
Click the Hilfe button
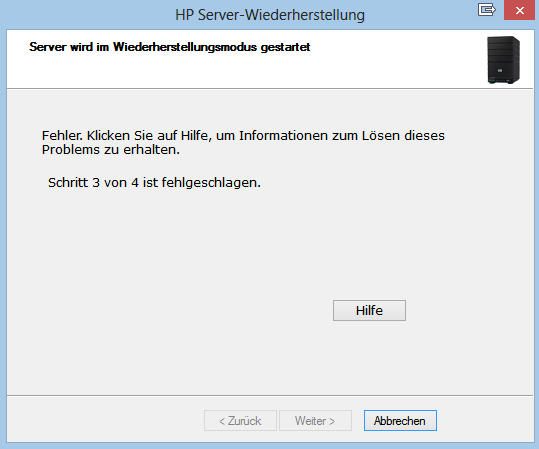tap(369, 310)
